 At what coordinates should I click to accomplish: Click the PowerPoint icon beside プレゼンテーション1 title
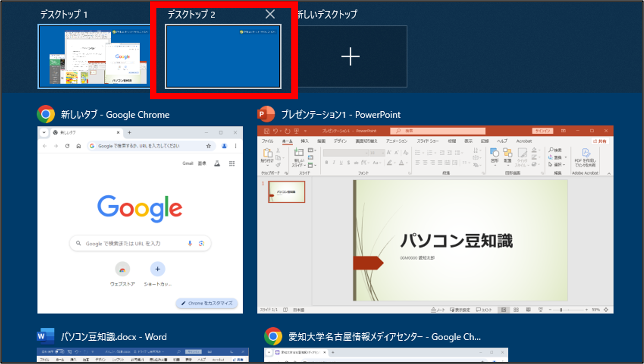click(x=266, y=114)
